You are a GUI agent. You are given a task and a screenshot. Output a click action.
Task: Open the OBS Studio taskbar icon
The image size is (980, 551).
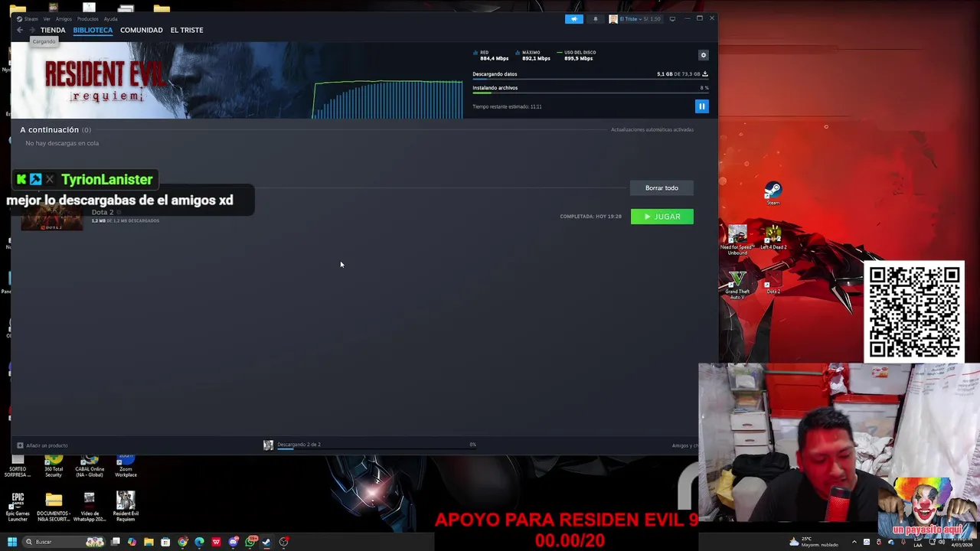pyautogui.click(x=284, y=542)
